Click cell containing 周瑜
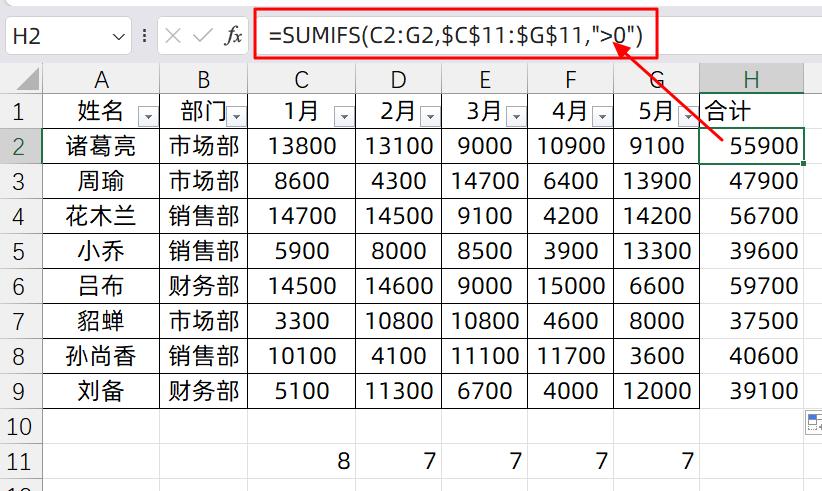The image size is (822, 491). coord(101,181)
